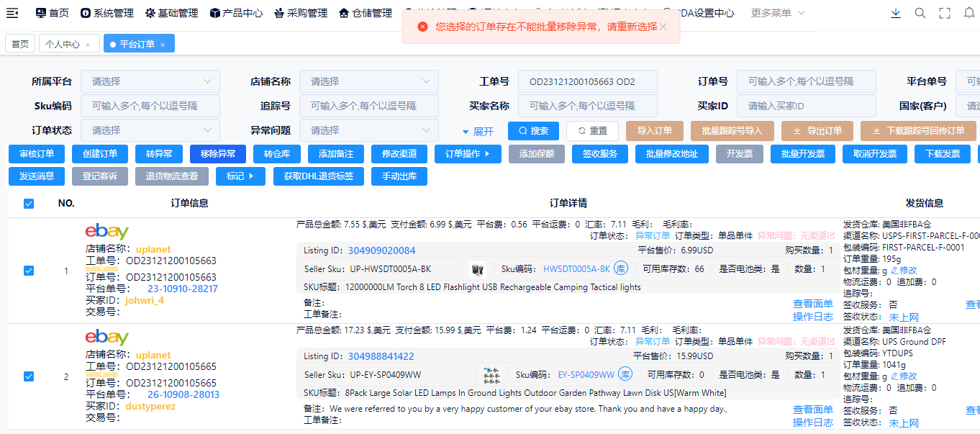Toggle fullscreen with the top-right icon
The width and height of the screenshot is (980, 434).
coord(945,13)
